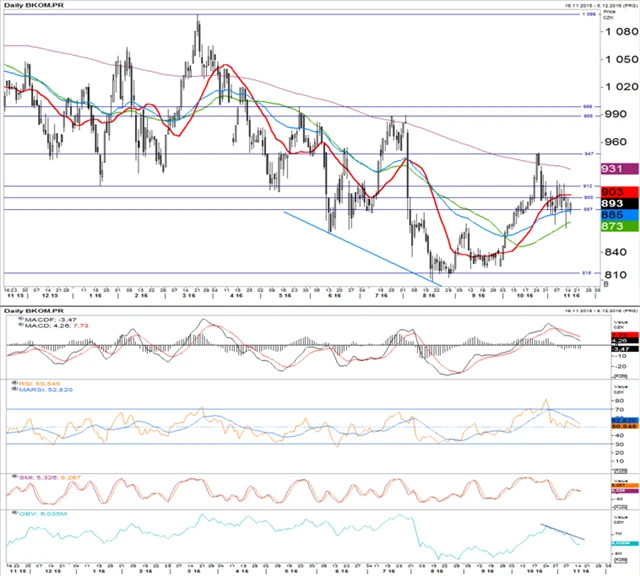Viewport: 640px width, 576px height.
Task: Click the MACDF: -3.47 label
Action: (51, 320)
